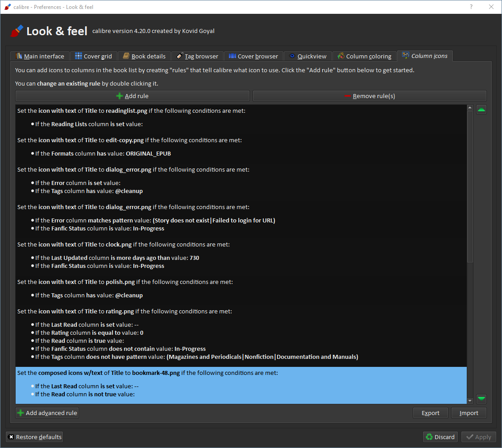Click the Apply button
The width and height of the screenshot is (502, 448).
479,437
